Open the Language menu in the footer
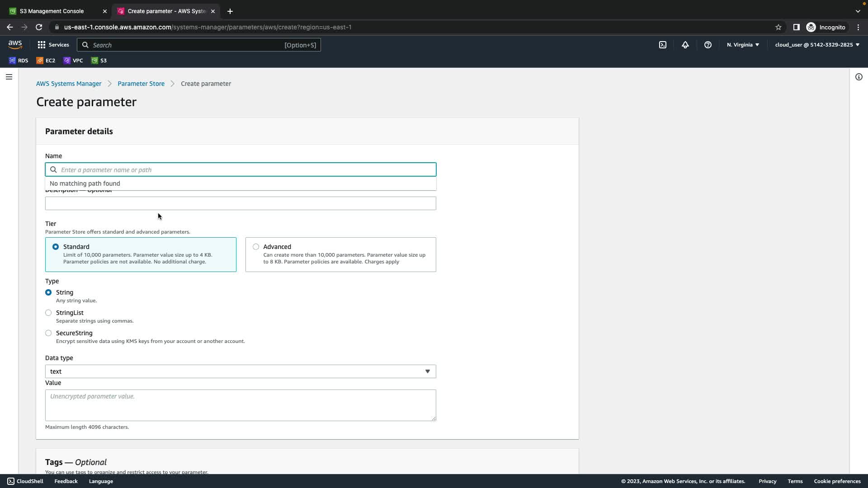This screenshot has height=488, width=868. pyautogui.click(x=101, y=481)
